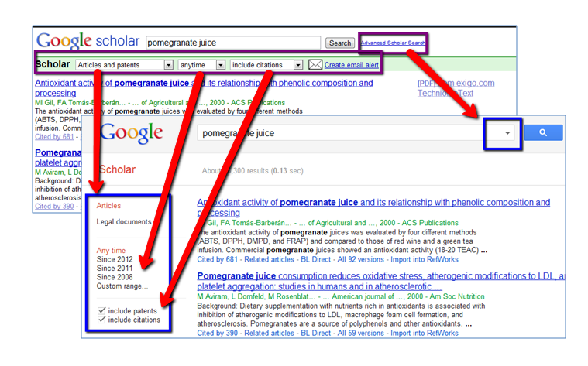Viewport: 588px width, 366px height.
Task: Click the old window Search button
Action: click(x=340, y=43)
